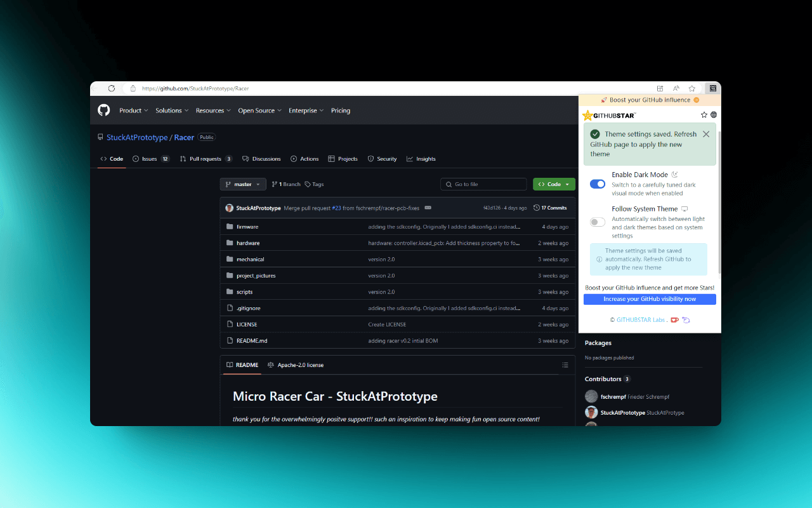Expand the Open Source menu

coord(259,110)
